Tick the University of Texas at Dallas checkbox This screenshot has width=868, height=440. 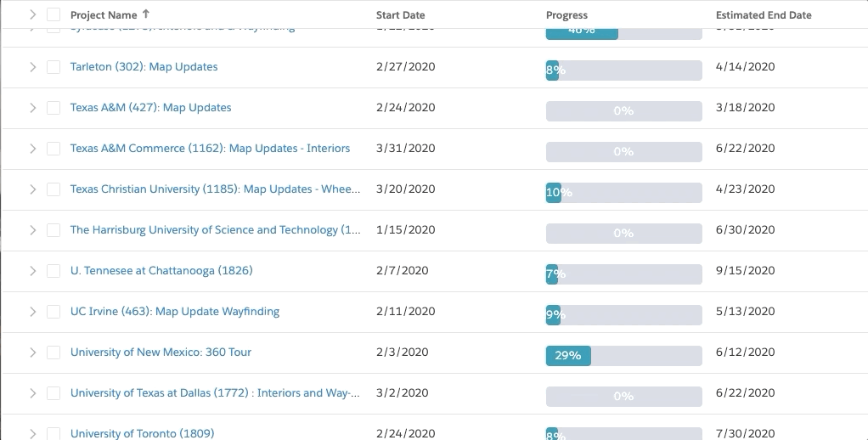pos(54,393)
